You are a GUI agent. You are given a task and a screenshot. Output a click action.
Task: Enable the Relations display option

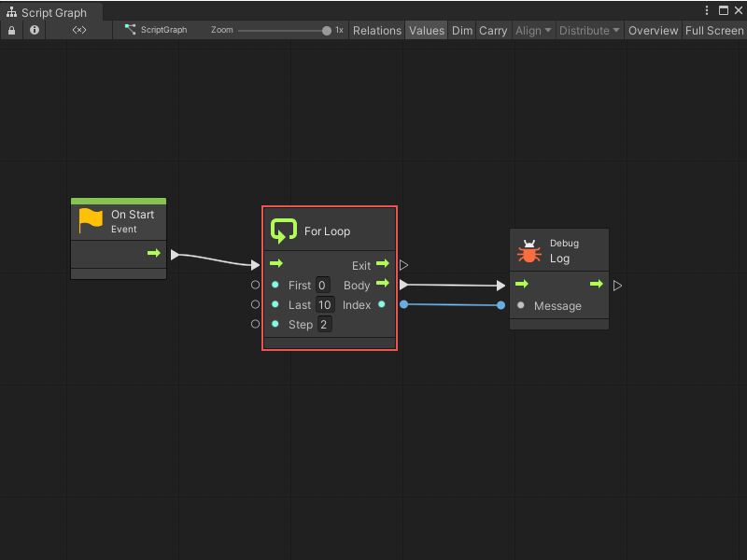pyautogui.click(x=377, y=30)
